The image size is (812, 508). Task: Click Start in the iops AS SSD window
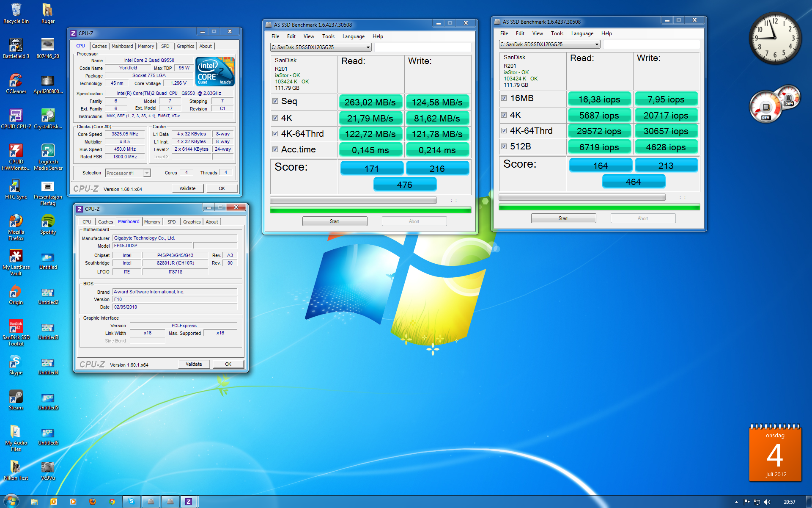[x=563, y=218]
